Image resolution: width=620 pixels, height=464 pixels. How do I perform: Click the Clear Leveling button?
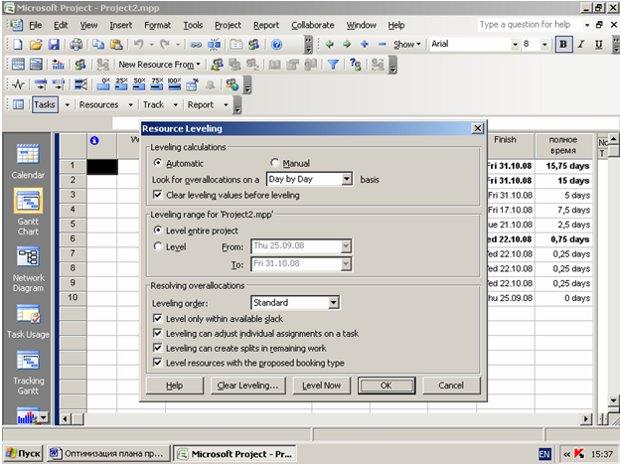[247, 385]
